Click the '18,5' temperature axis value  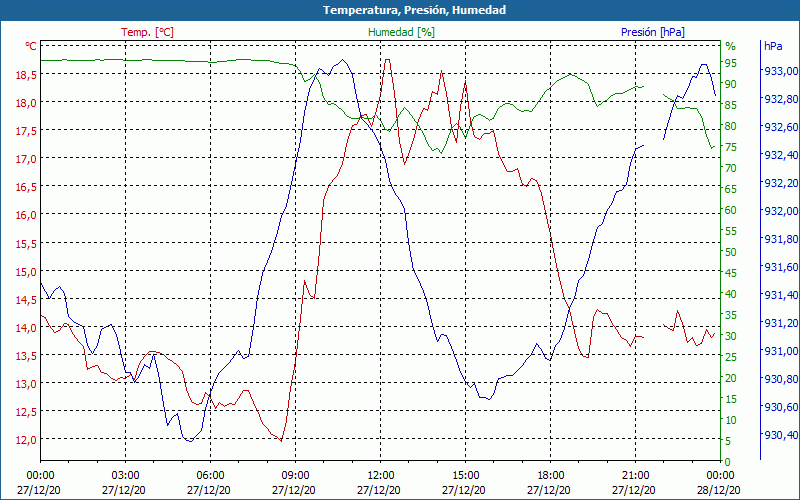(x=26, y=74)
